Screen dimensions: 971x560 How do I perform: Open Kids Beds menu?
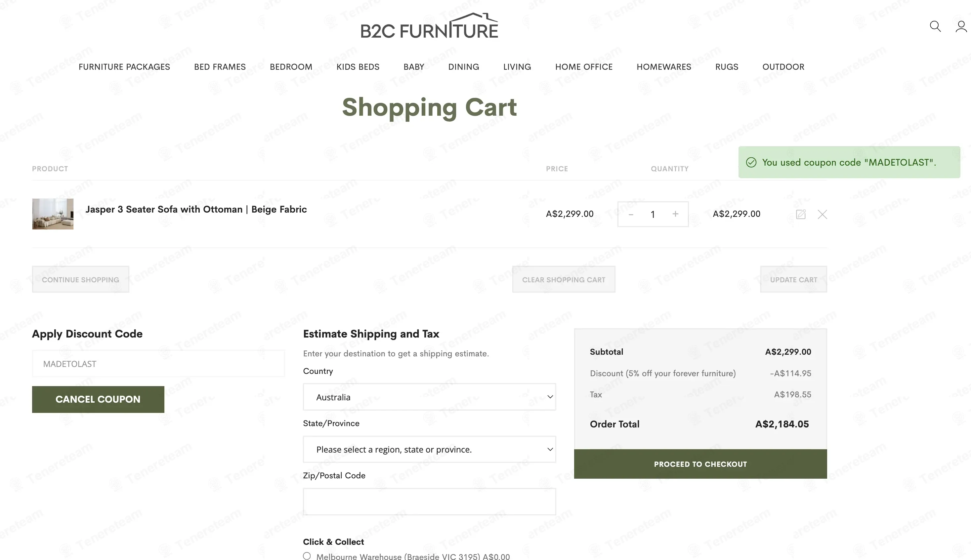358,67
